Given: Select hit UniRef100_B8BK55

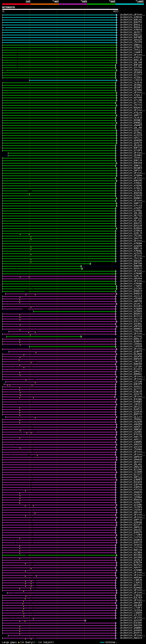Looking at the screenshot, I should point(131,266).
